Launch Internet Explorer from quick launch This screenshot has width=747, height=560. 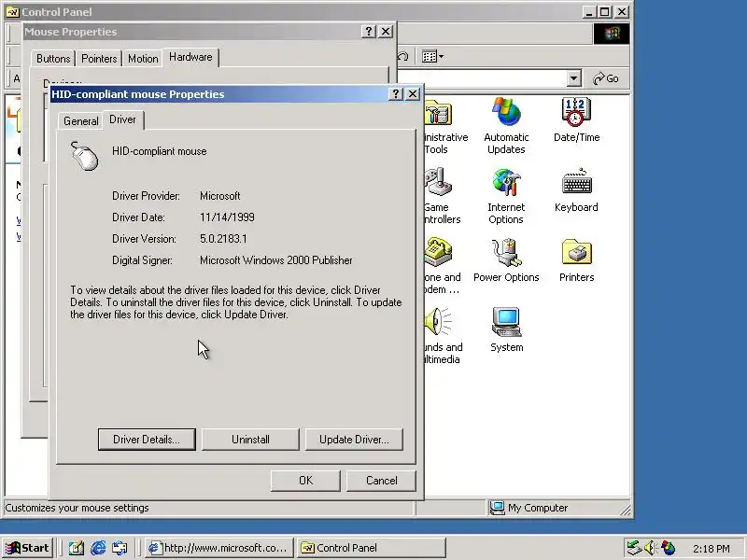98,548
